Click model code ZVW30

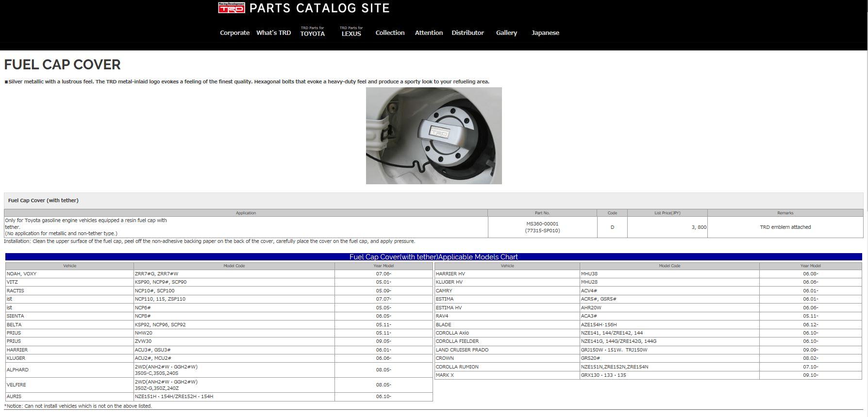(143, 341)
